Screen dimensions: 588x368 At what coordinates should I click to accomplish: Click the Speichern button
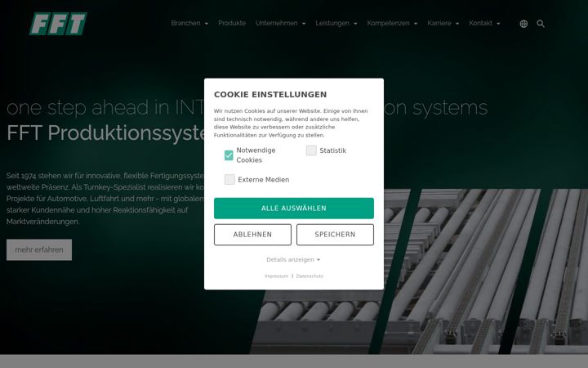[335, 235]
